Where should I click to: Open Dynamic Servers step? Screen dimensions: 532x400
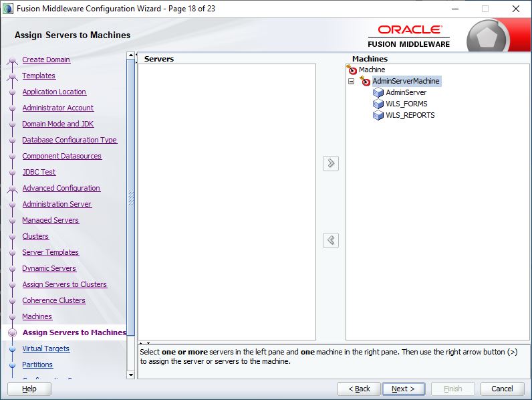pyautogui.click(x=49, y=268)
